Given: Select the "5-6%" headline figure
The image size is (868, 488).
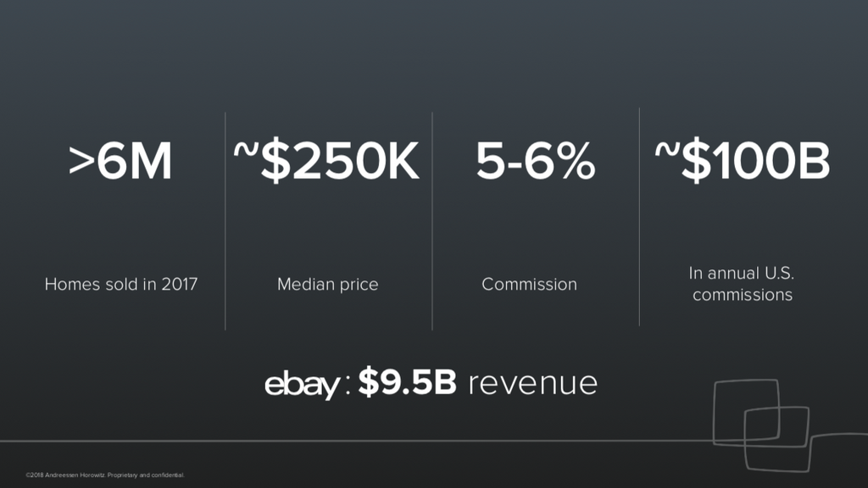Looking at the screenshot, I should 535,162.
